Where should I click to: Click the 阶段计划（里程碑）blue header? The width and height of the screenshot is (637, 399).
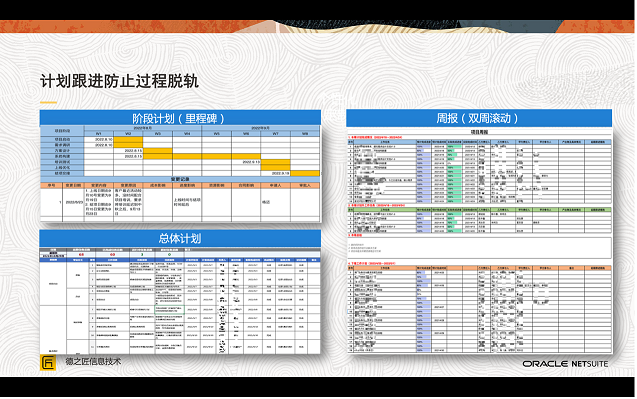tap(180, 118)
